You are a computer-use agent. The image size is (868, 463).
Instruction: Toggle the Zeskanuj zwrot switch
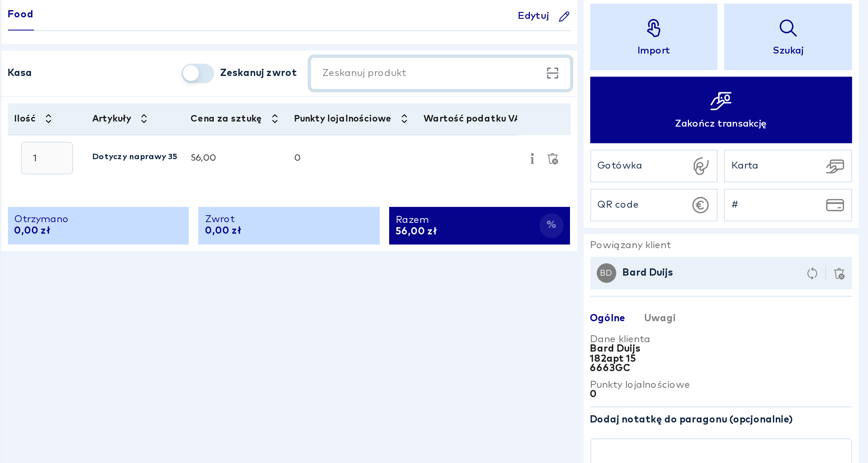[x=197, y=73]
